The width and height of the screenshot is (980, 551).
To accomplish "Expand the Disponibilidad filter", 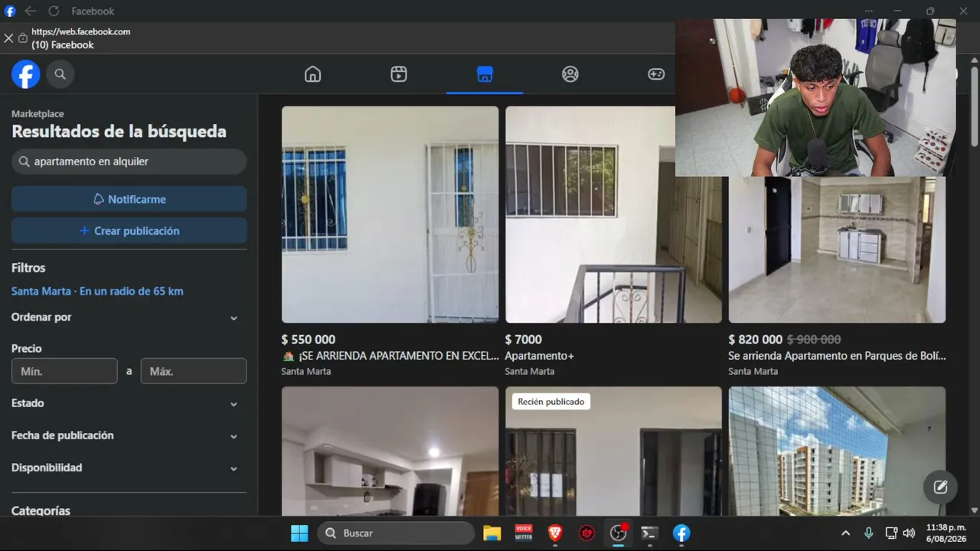I will pos(125,468).
